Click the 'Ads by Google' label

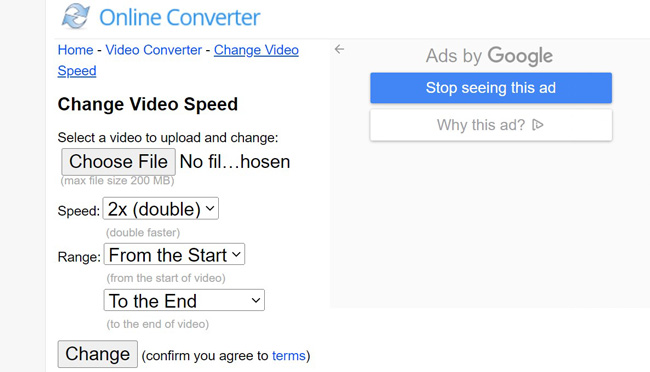[489, 56]
